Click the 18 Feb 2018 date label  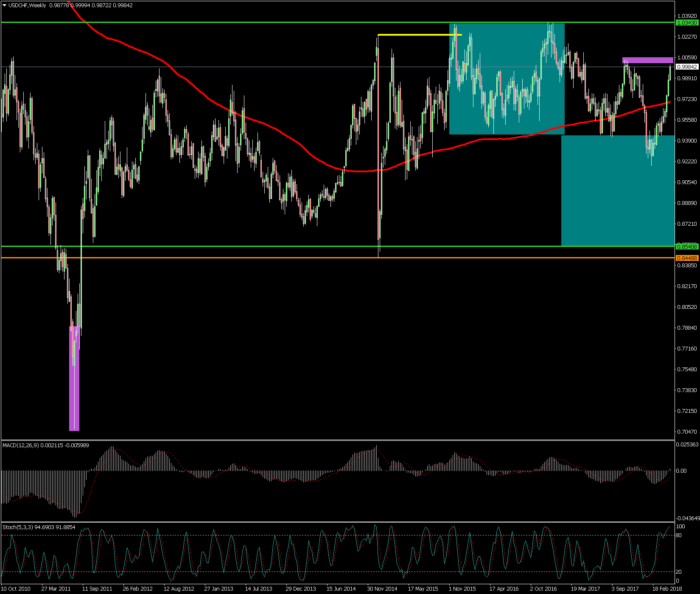[667, 588]
